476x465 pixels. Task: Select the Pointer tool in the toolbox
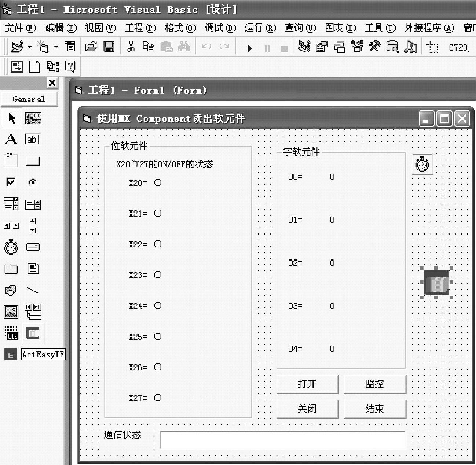[x=12, y=118]
